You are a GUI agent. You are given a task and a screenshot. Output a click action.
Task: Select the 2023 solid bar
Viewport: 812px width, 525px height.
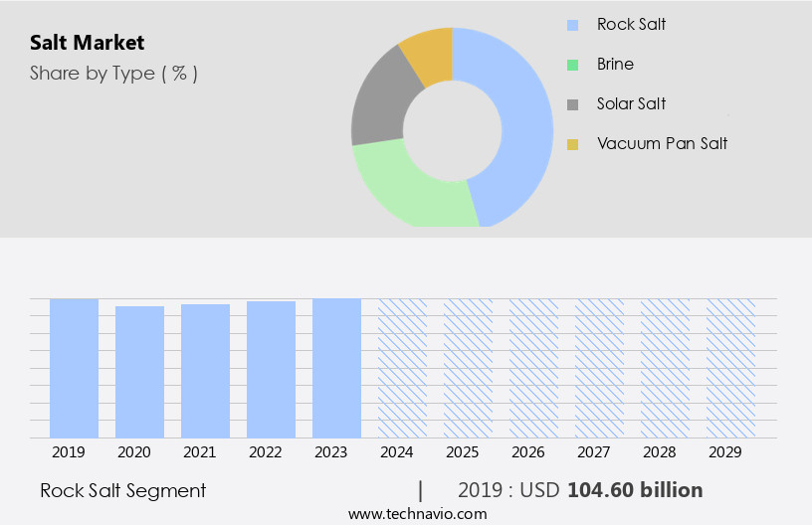click(336, 368)
